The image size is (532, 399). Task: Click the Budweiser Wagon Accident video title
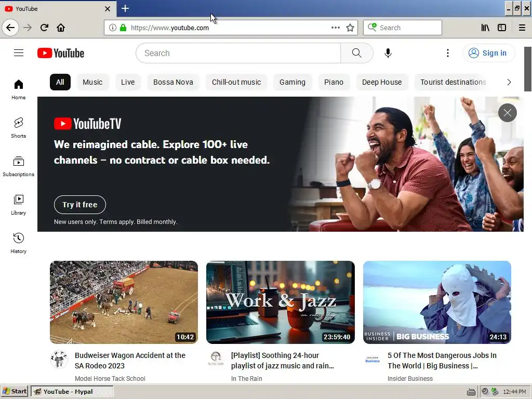pos(130,361)
